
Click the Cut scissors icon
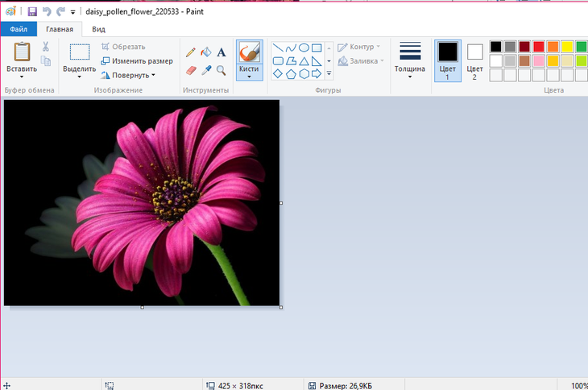tap(46, 47)
